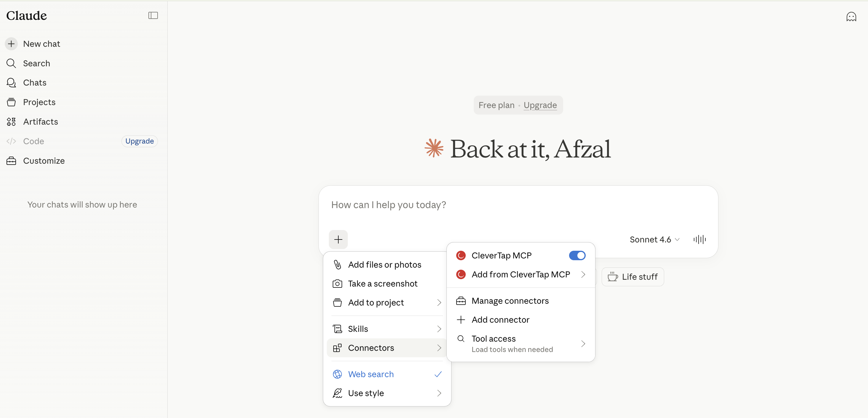
Task: Click the coffee cup icon on Life stuff
Action: tap(613, 277)
